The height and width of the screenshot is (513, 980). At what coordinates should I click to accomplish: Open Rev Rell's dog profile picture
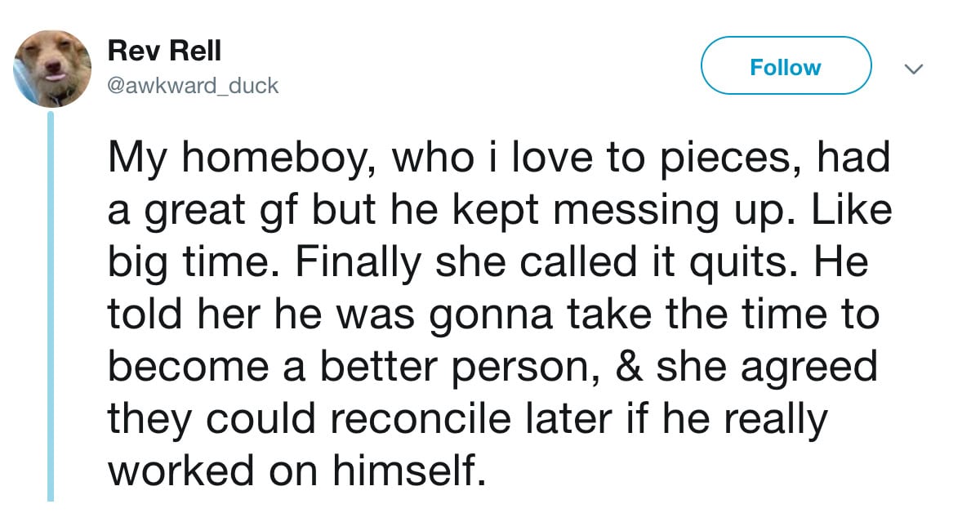coord(53,69)
